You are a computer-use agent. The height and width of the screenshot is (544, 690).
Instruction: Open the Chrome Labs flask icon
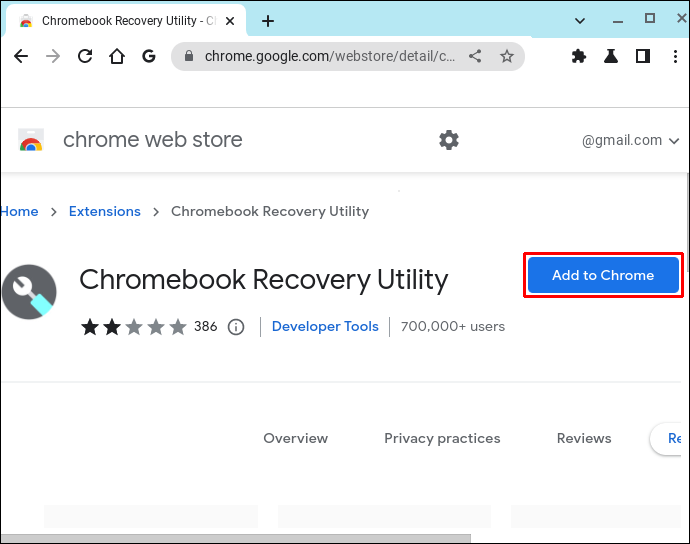[x=611, y=56]
